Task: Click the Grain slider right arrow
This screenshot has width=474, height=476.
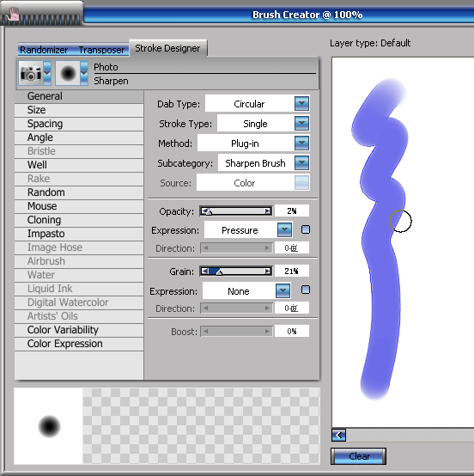Action: pyautogui.click(x=267, y=272)
